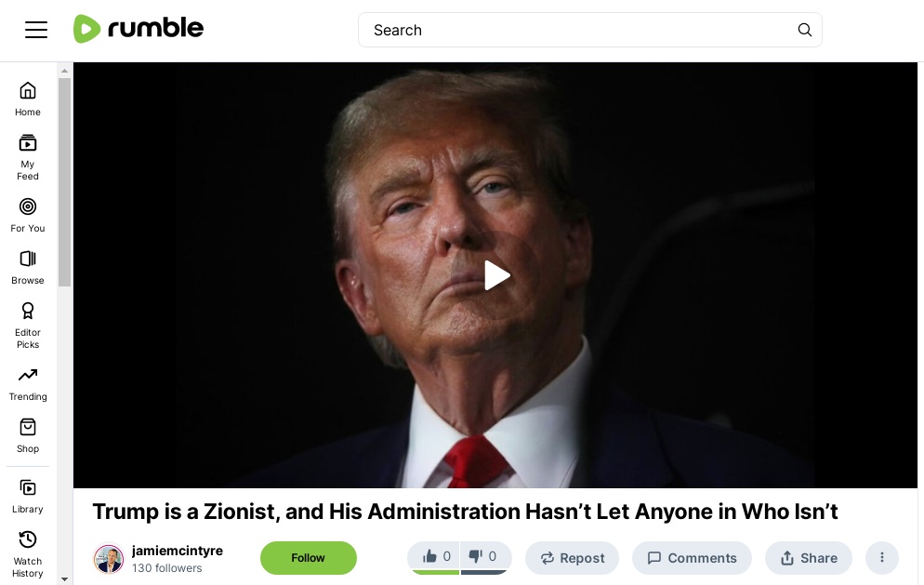The image size is (924, 585).
Task: Click the Rumble logo
Action: 139,29
